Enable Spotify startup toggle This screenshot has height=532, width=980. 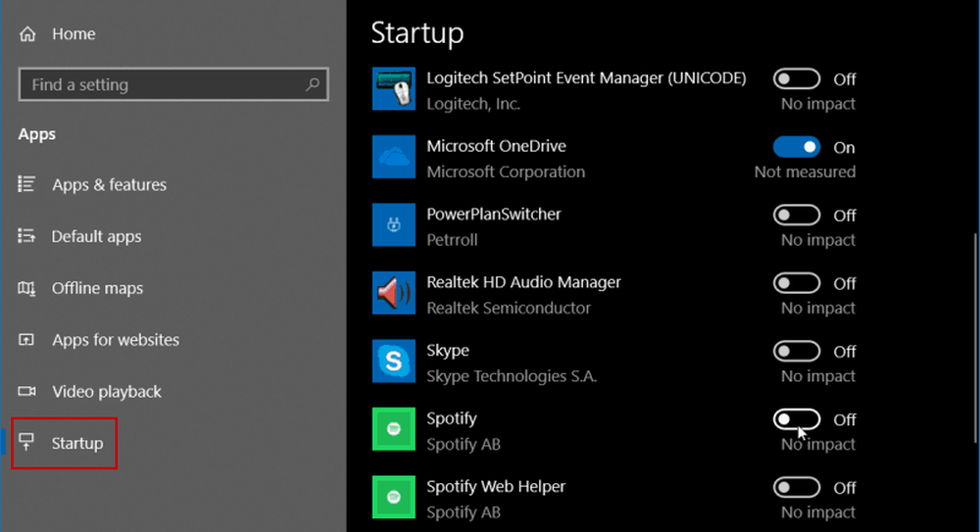797,419
